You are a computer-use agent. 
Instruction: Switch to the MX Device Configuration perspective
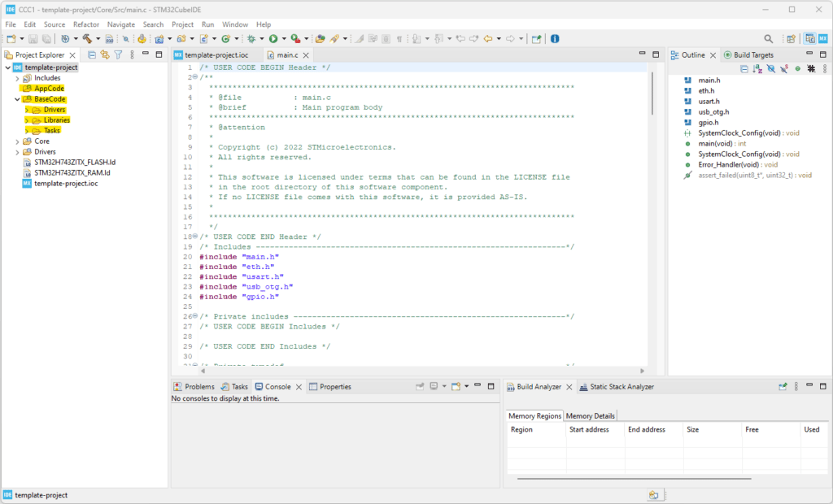pos(823,39)
